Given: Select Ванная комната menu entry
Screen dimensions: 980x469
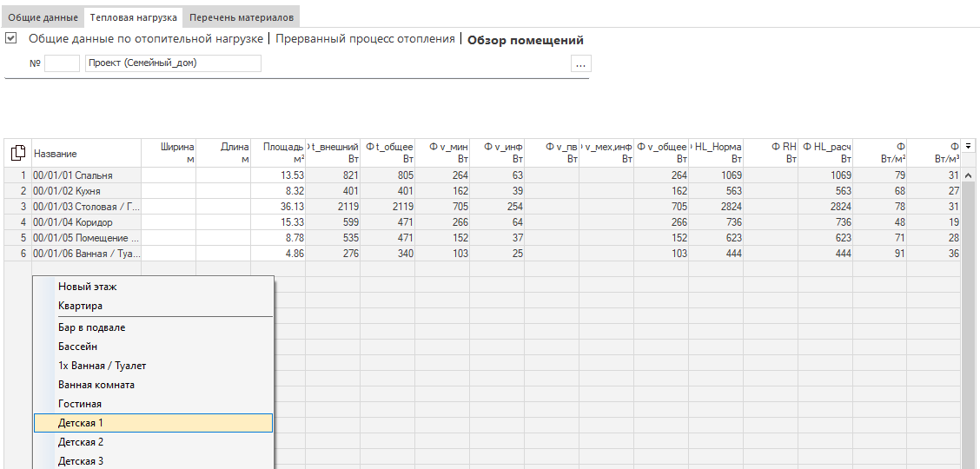Looking at the screenshot, I should pyautogui.click(x=153, y=385).
